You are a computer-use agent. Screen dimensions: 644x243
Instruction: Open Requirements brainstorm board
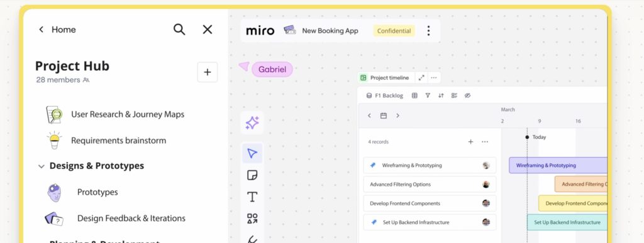pyautogui.click(x=119, y=141)
